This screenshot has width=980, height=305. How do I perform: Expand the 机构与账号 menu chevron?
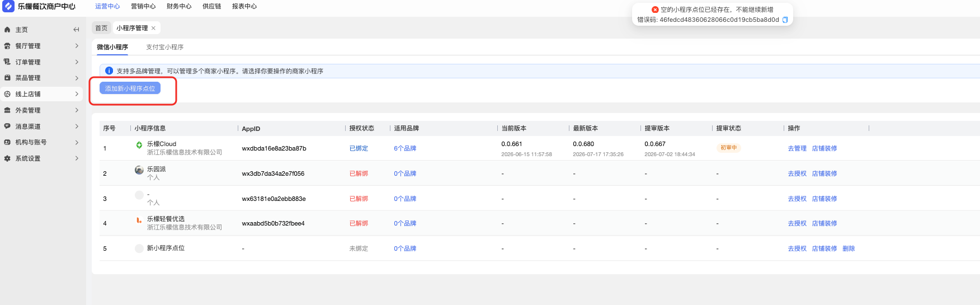pyautogui.click(x=77, y=142)
